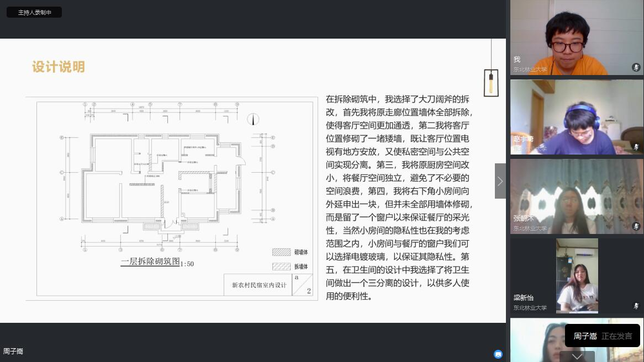The height and width of the screenshot is (362, 644).
Task: Click the 拆墙体 legend hatch swatch
Action: click(x=281, y=267)
